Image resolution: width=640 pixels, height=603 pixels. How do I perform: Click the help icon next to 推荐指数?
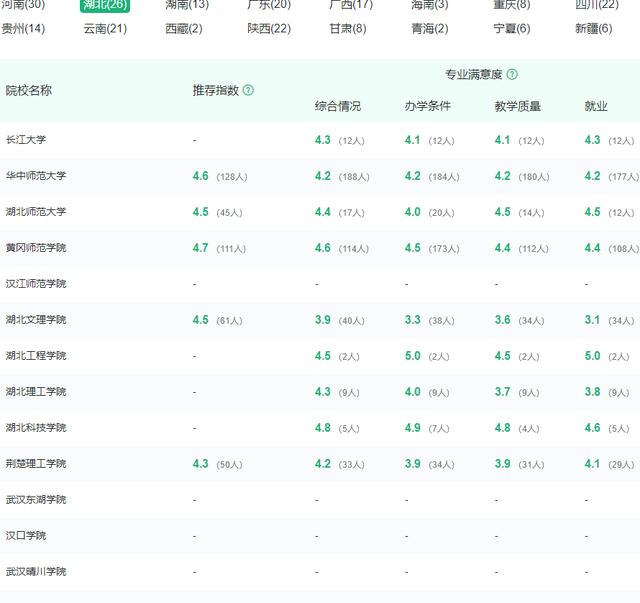pyautogui.click(x=248, y=90)
